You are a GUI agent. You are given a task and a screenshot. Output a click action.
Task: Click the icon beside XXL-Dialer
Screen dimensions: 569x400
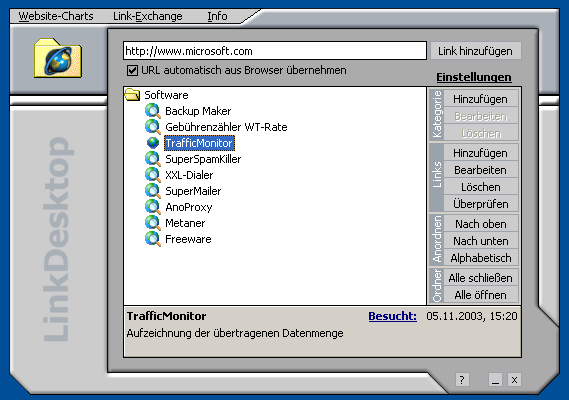[x=153, y=175]
